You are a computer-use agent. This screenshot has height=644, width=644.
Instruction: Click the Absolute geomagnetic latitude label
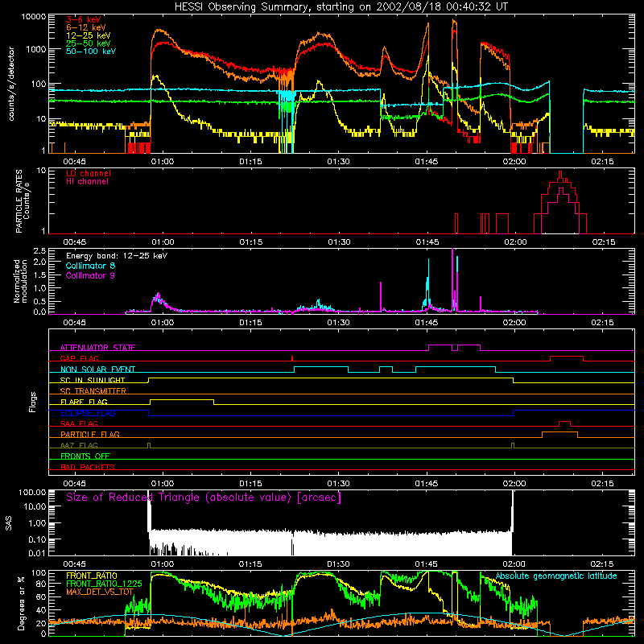(x=556, y=576)
